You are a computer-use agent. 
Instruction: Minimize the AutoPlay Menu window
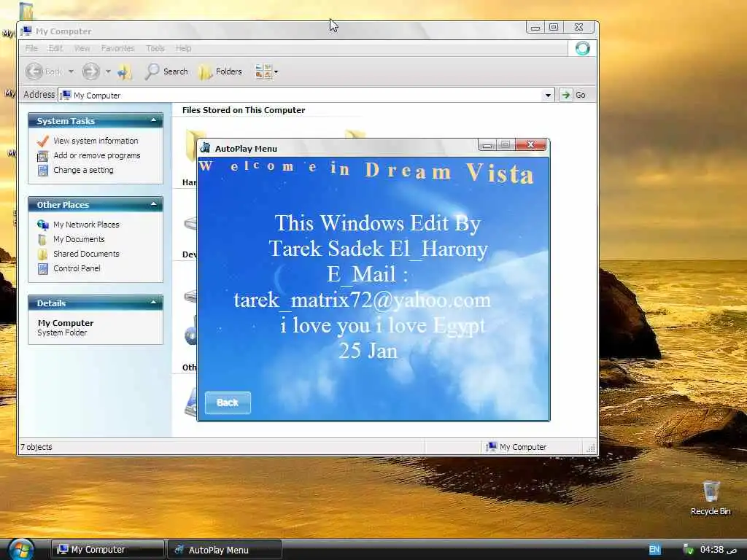coord(487,145)
